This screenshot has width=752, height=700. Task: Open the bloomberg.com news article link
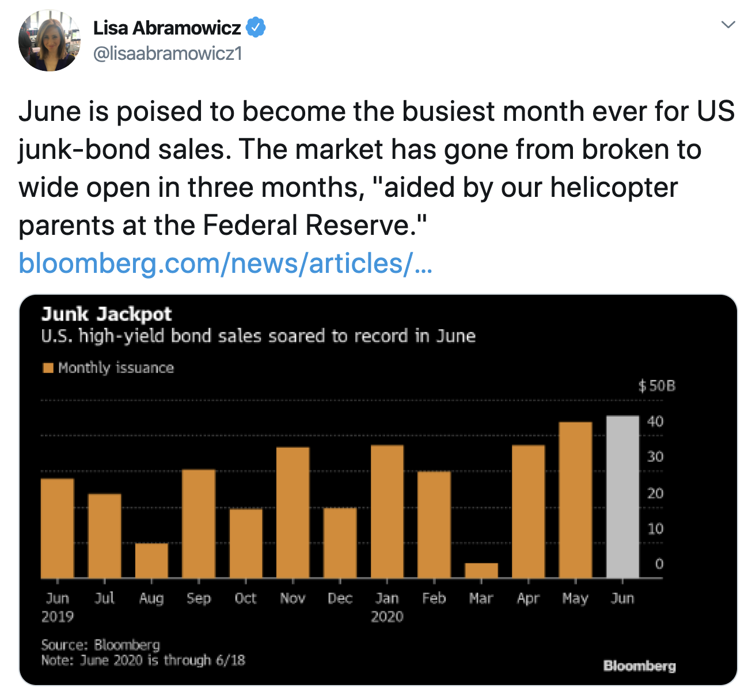coord(225,263)
